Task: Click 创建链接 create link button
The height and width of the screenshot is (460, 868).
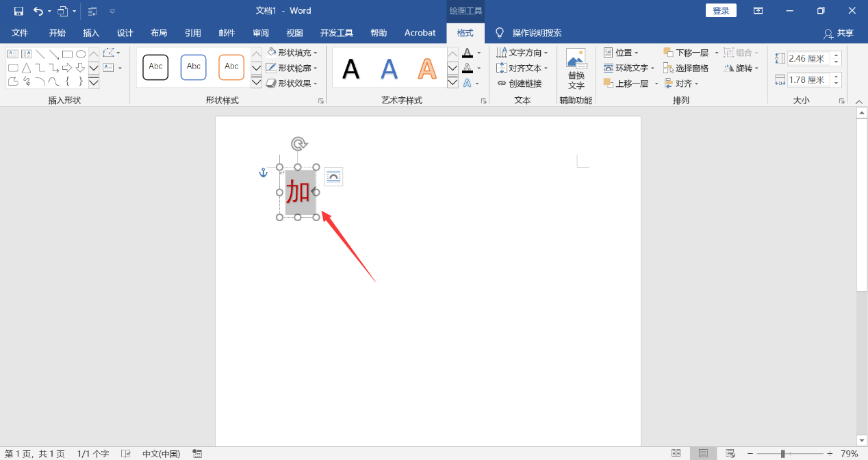Action: point(520,84)
